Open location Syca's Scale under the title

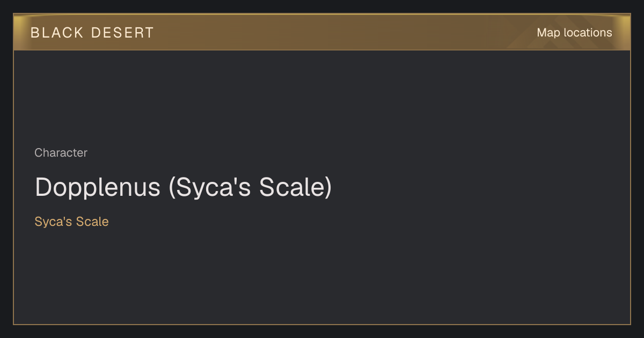(71, 222)
